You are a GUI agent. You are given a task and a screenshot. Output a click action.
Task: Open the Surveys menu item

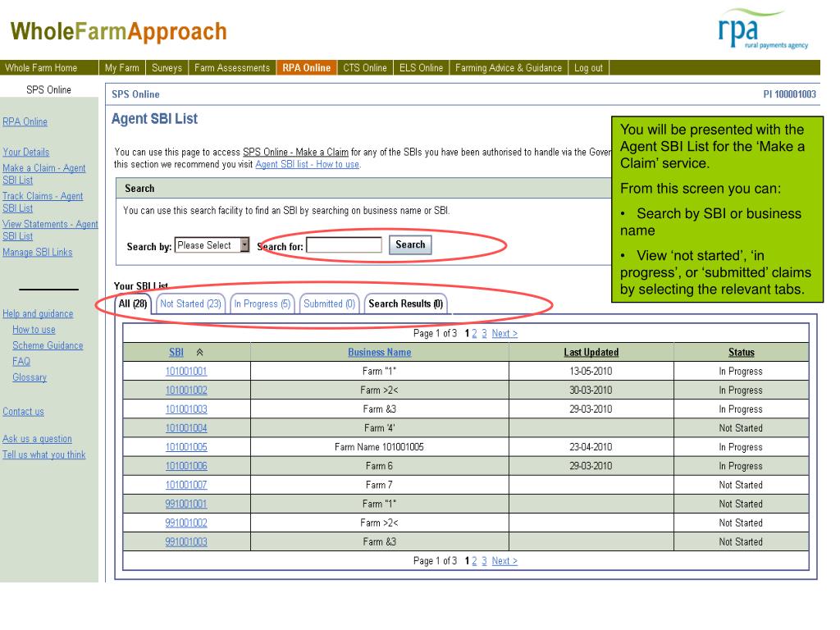coord(167,68)
